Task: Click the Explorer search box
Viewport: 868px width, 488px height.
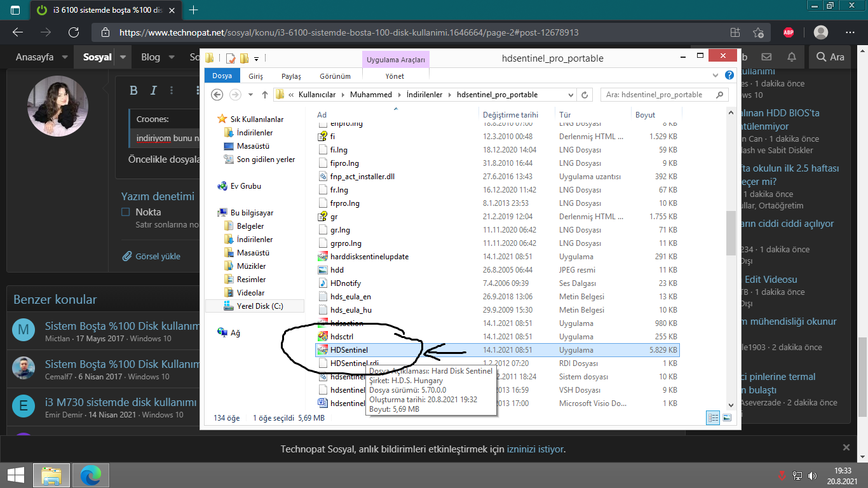Action: (664, 95)
